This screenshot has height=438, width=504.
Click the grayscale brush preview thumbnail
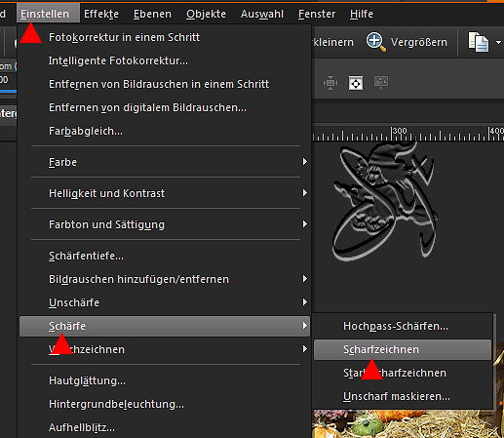384,202
